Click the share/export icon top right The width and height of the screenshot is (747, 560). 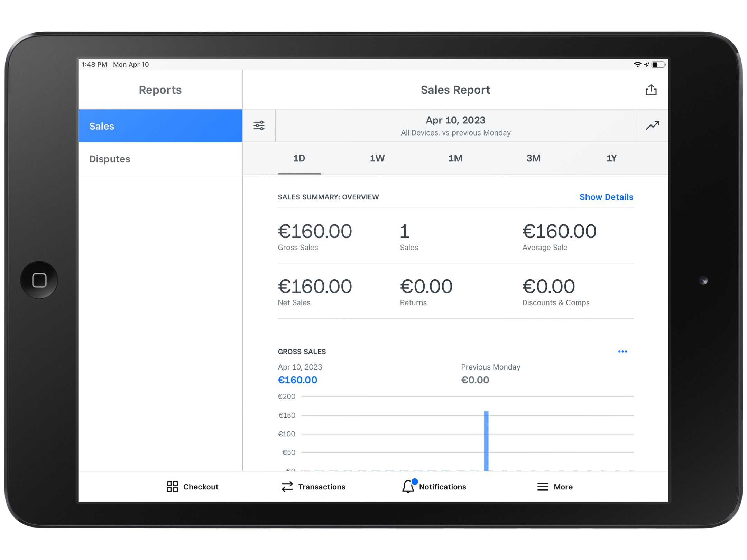651,90
